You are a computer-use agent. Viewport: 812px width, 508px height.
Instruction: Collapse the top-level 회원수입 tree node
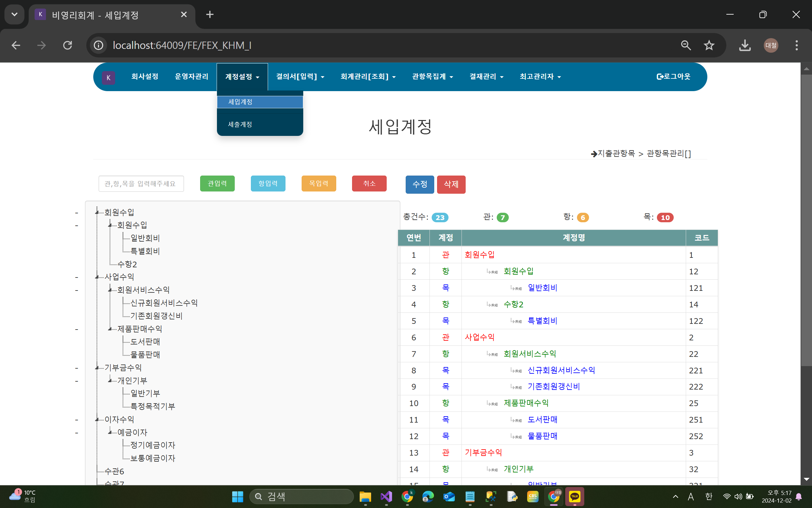[97, 212]
